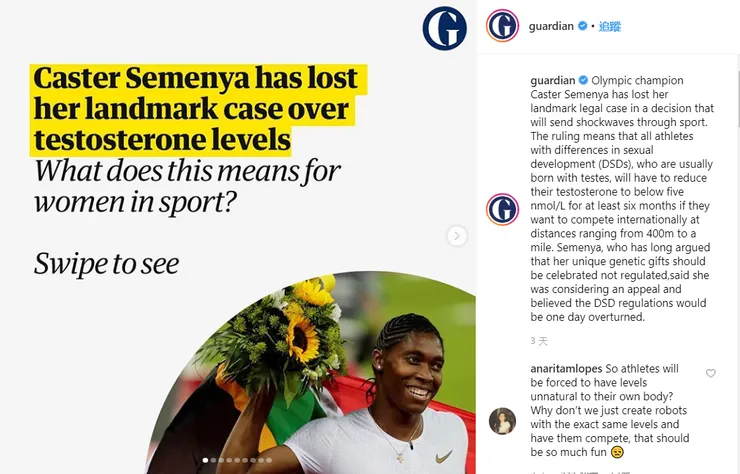Open guardian username link in header
Image resolution: width=740 pixels, height=474 pixels.
coord(551,27)
